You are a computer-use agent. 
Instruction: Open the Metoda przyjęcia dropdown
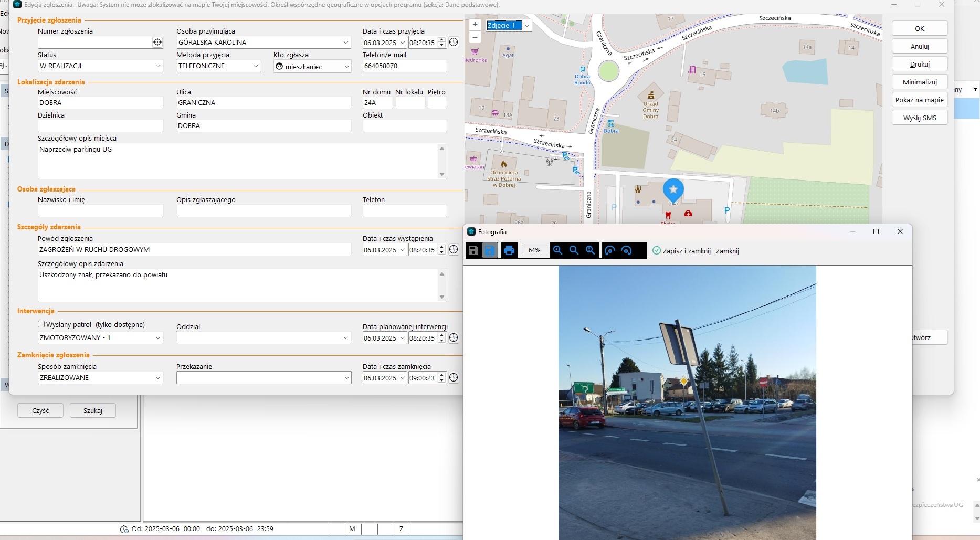(256, 66)
